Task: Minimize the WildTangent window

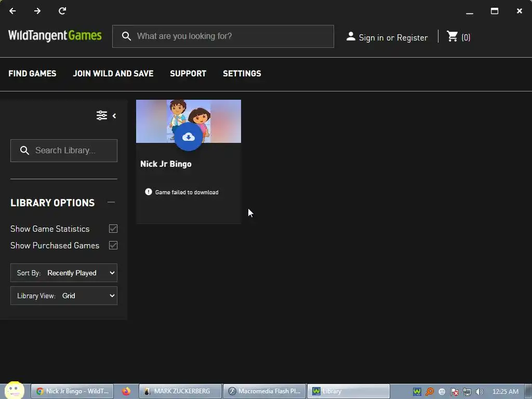Action: click(470, 13)
